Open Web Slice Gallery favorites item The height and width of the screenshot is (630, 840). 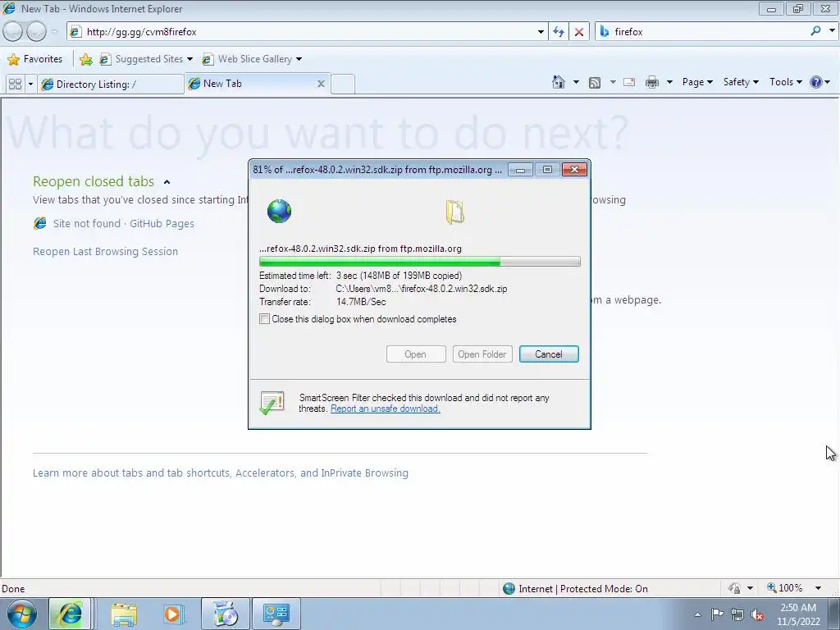pos(251,59)
